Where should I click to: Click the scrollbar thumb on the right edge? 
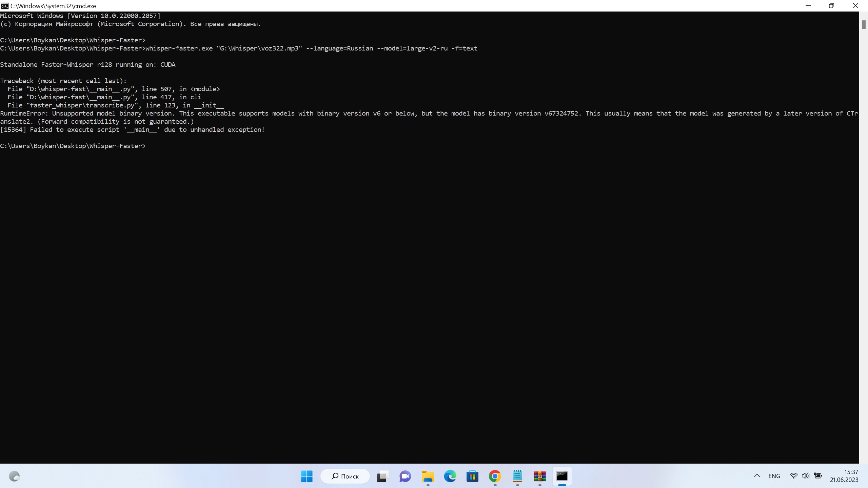point(864,24)
